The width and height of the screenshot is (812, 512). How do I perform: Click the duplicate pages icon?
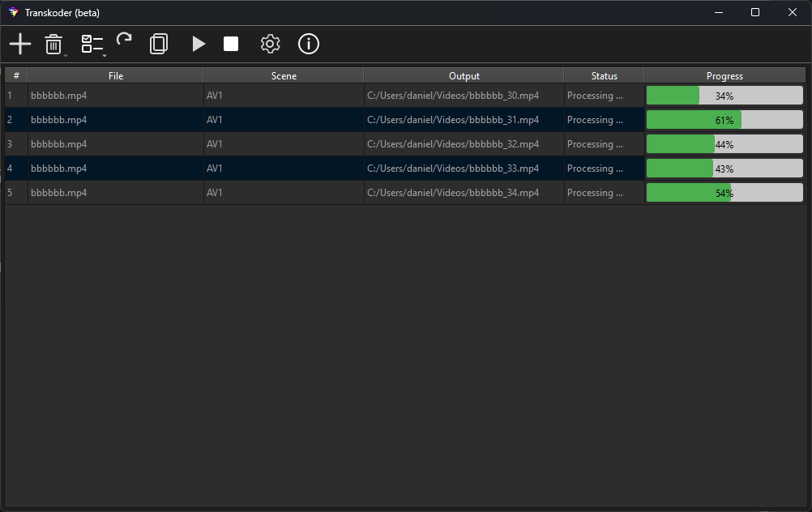[159, 44]
